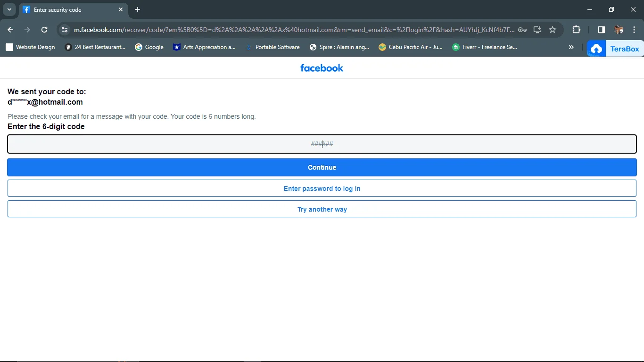
Task: Click Enter password to log in
Action: tap(322, 189)
